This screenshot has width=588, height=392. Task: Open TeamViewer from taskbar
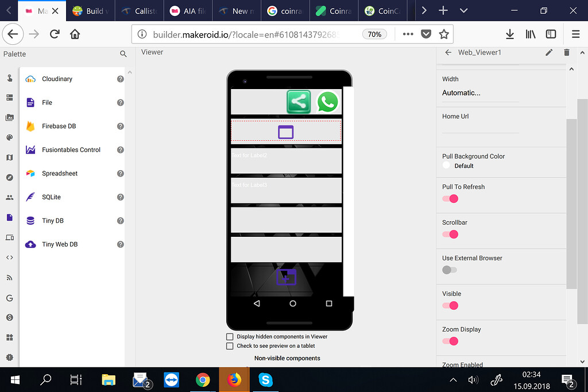tap(171, 380)
